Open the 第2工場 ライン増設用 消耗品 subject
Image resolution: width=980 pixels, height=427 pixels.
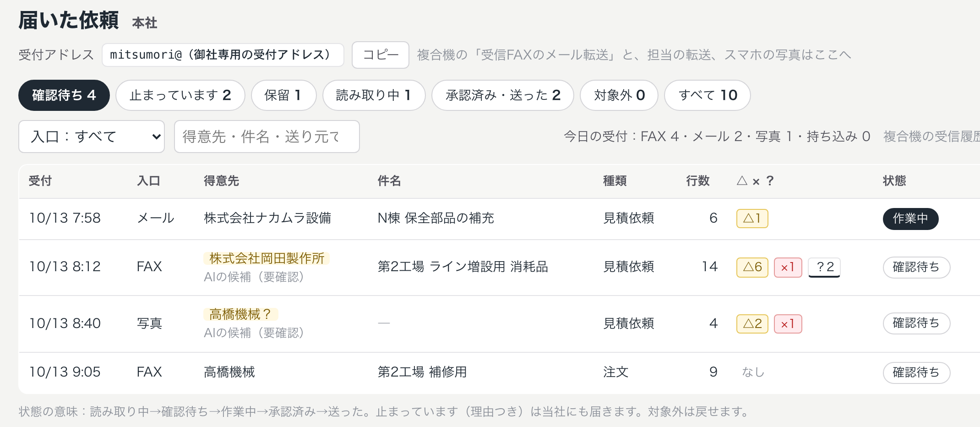463,267
